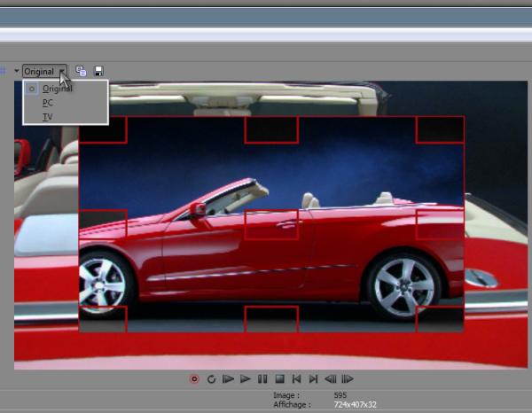Choose TV from the dropdown menu
This screenshot has width=532, height=413.
(47, 117)
